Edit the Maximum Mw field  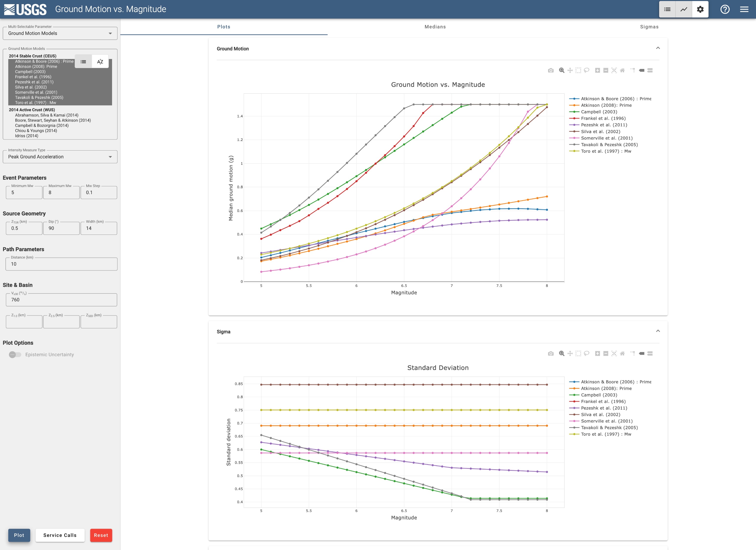61,192
